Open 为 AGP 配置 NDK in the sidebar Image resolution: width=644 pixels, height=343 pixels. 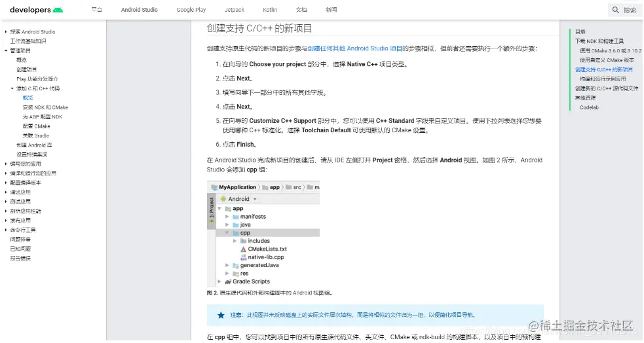tap(43, 117)
